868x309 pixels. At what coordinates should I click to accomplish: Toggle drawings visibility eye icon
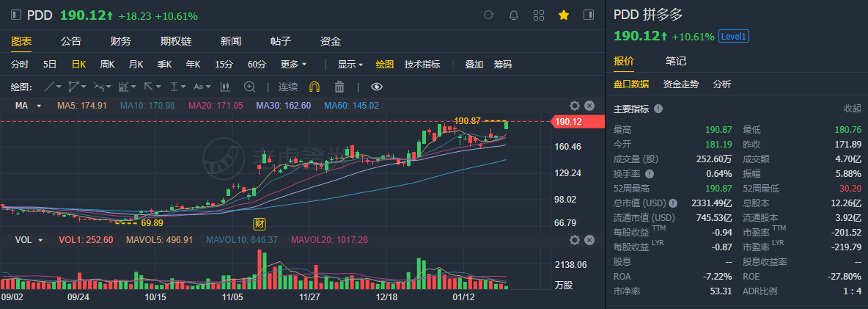coord(376,87)
